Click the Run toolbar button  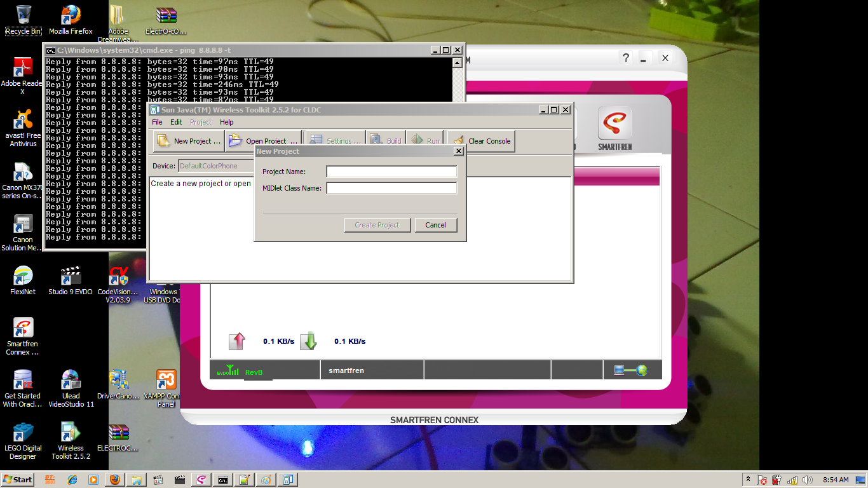click(x=425, y=141)
